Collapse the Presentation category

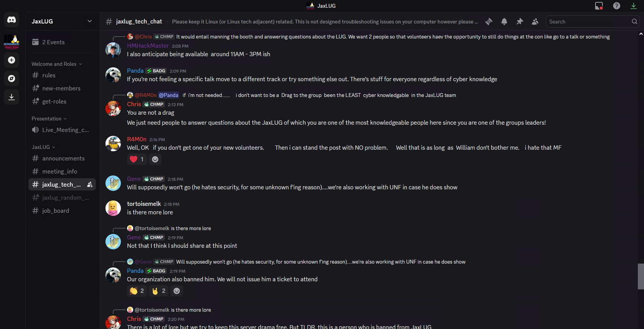tap(49, 119)
